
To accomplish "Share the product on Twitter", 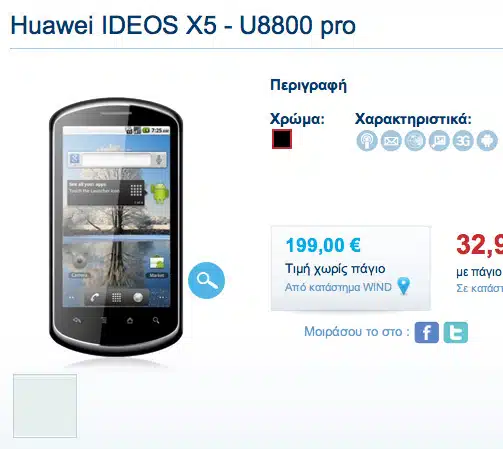I will click(456, 332).
